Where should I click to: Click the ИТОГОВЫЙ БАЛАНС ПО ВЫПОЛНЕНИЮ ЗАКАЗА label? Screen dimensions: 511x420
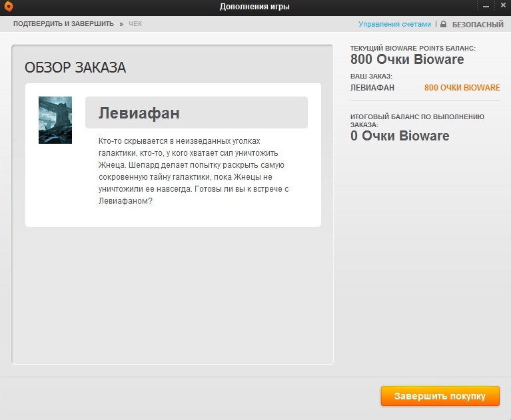tap(417, 120)
